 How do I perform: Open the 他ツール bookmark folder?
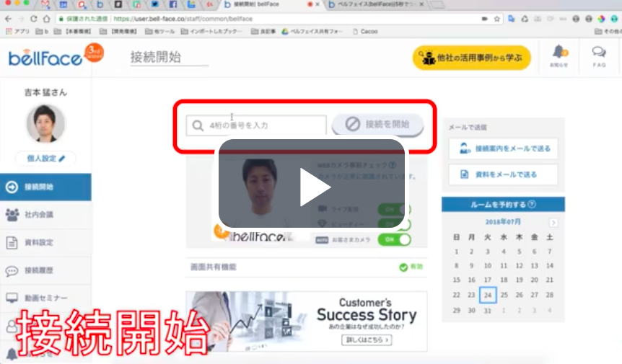(x=160, y=31)
